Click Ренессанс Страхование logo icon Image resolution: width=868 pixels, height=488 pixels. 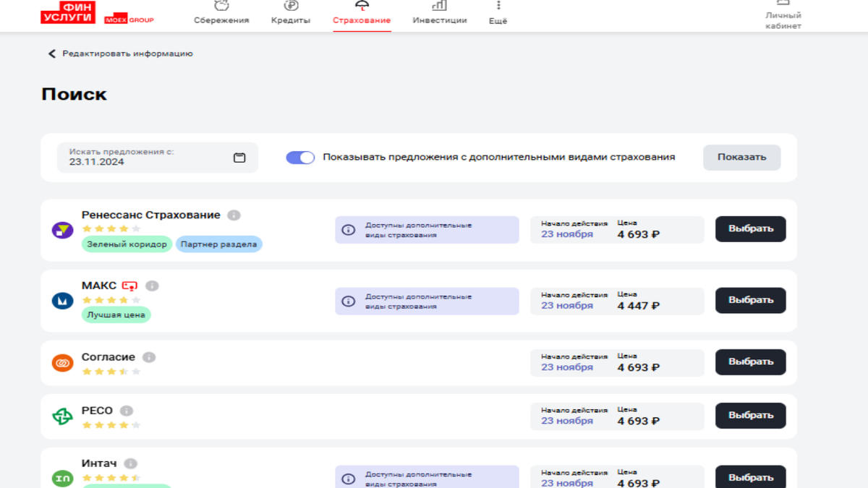[x=63, y=231]
